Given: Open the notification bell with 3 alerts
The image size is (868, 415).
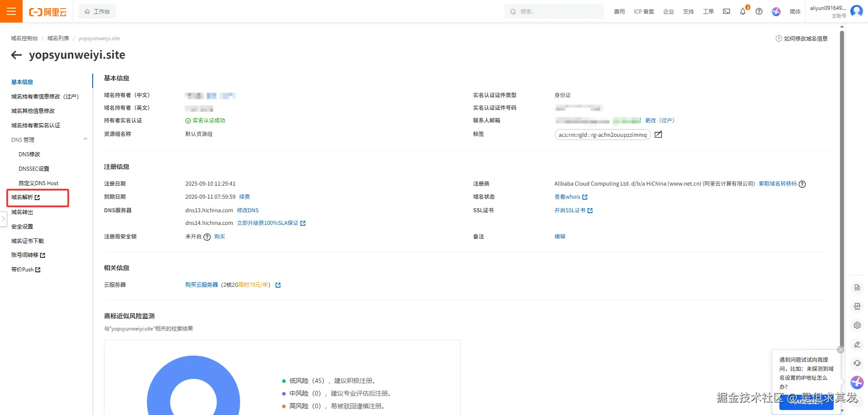Looking at the screenshot, I should click(x=742, y=12).
